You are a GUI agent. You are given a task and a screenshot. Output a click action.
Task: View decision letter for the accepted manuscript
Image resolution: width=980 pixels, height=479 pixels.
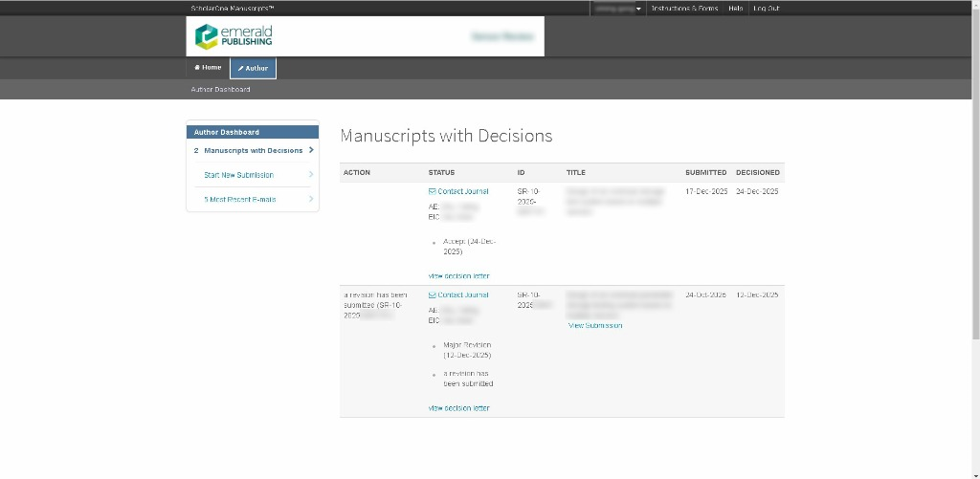tap(458, 276)
